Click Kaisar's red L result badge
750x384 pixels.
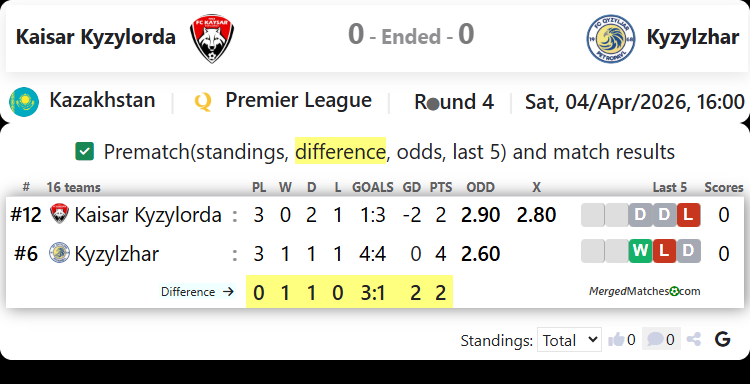pyautogui.click(x=688, y=215)
